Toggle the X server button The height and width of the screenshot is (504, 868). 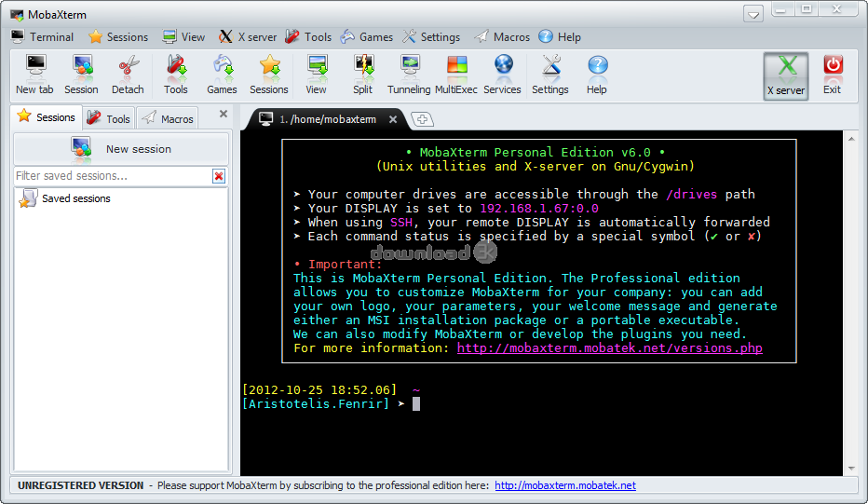click(786, 75)
